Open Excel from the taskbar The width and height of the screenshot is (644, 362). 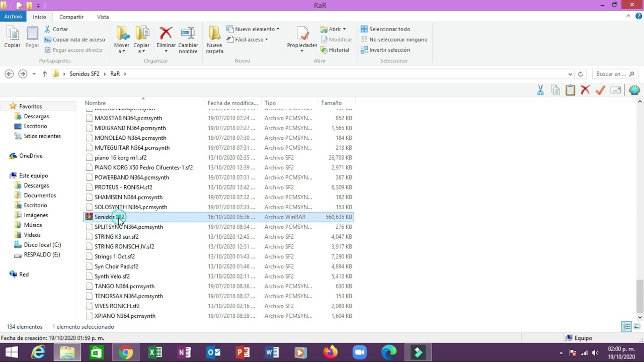155,352
